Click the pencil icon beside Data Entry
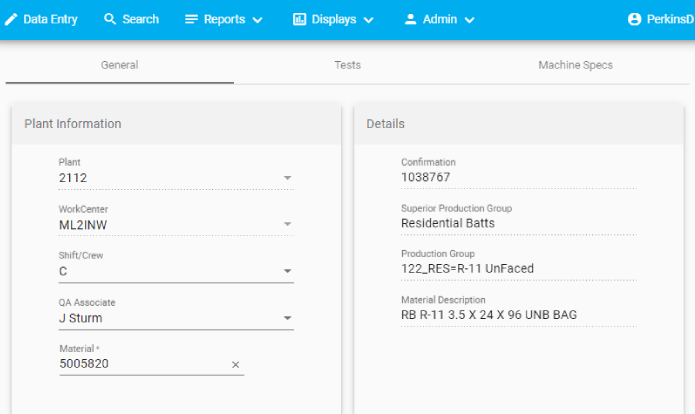This screenshot has height=414, width=695. click(11, 19)
